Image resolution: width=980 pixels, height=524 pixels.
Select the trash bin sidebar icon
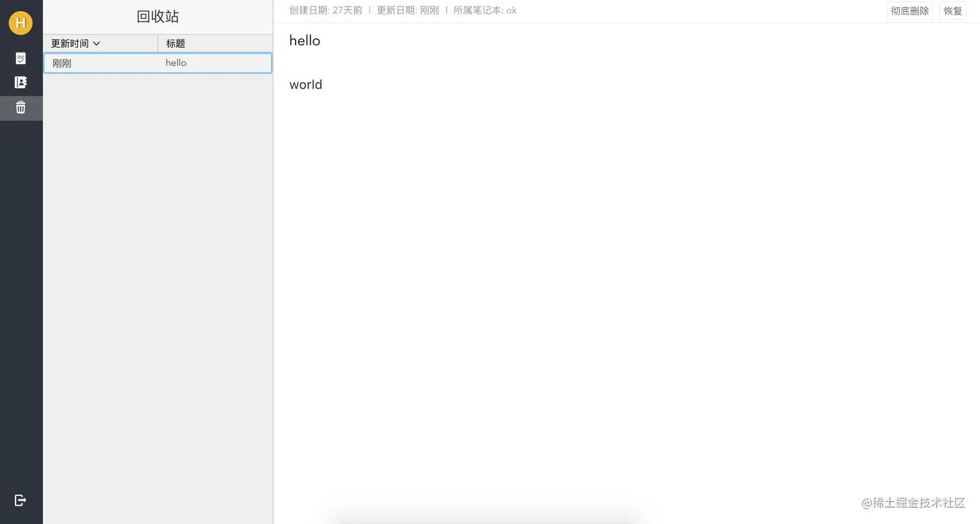tap(21, 108)
